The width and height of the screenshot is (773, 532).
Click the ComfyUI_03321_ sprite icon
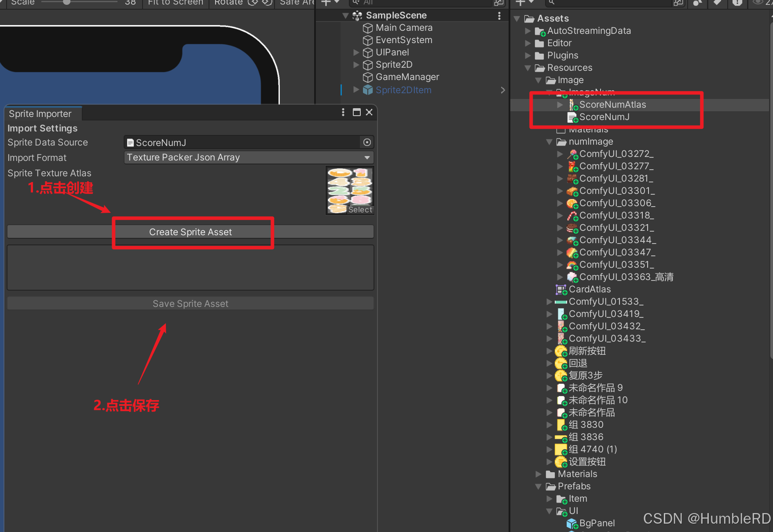(572, 228)
